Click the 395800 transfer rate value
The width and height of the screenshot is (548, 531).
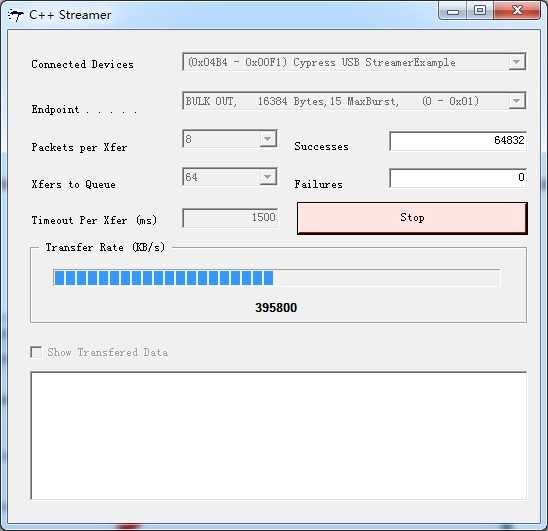[276, 308]
